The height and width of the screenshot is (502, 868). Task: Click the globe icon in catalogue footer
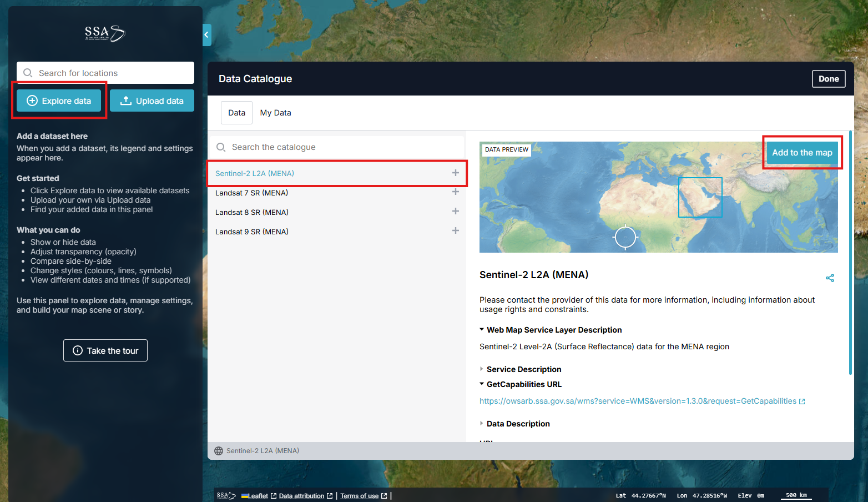click(219, 451)
